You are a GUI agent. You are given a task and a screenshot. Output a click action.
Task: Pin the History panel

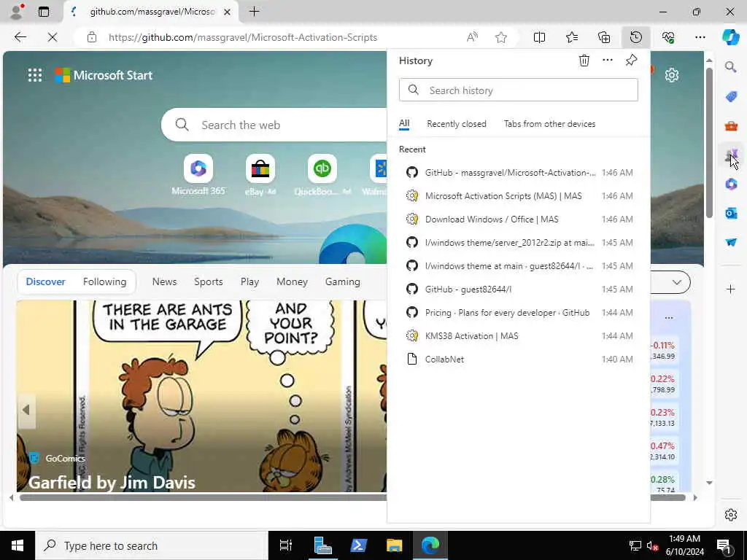[x=631, y=60]
